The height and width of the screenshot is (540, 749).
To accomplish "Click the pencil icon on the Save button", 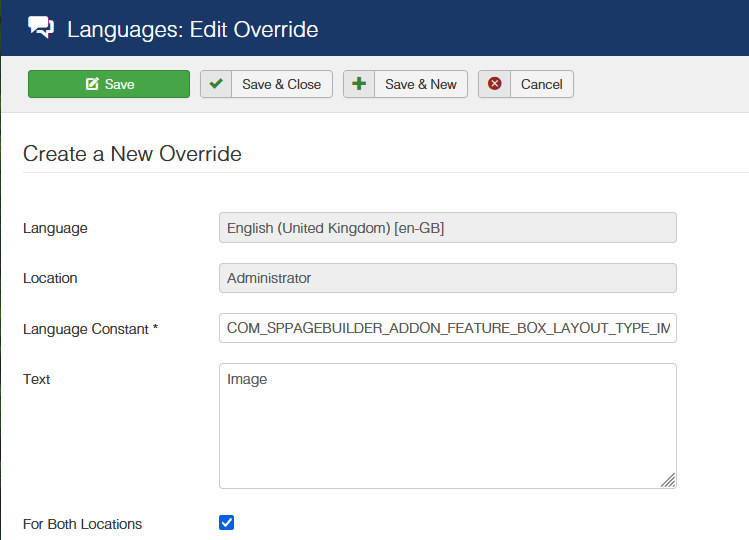I will click(92, 84).
